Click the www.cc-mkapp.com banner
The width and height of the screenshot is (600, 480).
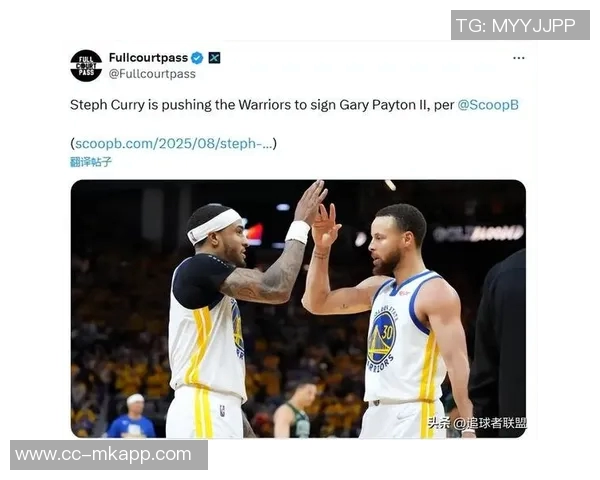click(109, 455)
